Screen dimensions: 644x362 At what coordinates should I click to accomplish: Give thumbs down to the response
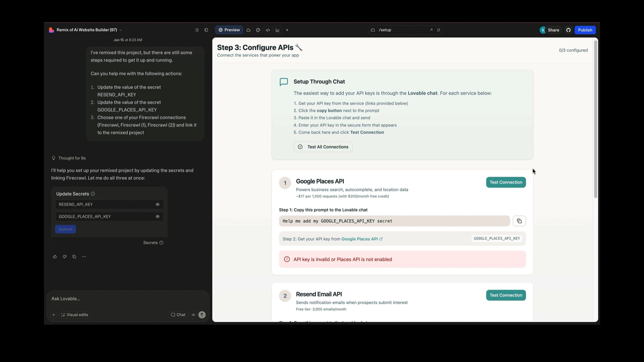64,257
